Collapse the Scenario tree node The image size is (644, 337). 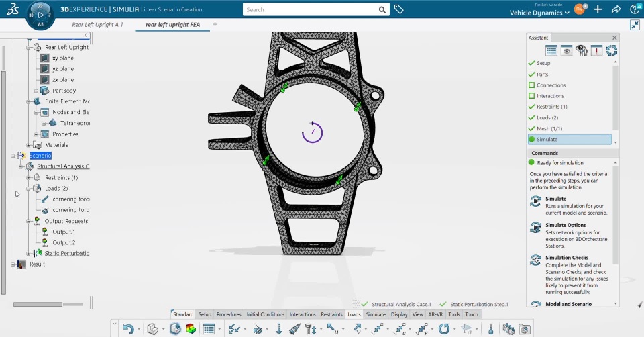(13, 156)
